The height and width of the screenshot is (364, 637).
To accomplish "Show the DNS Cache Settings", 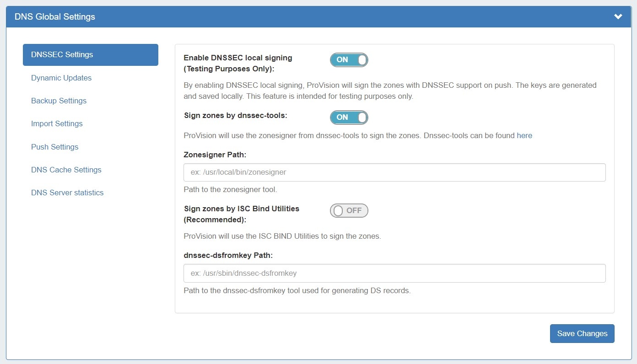I will (66, 170).
